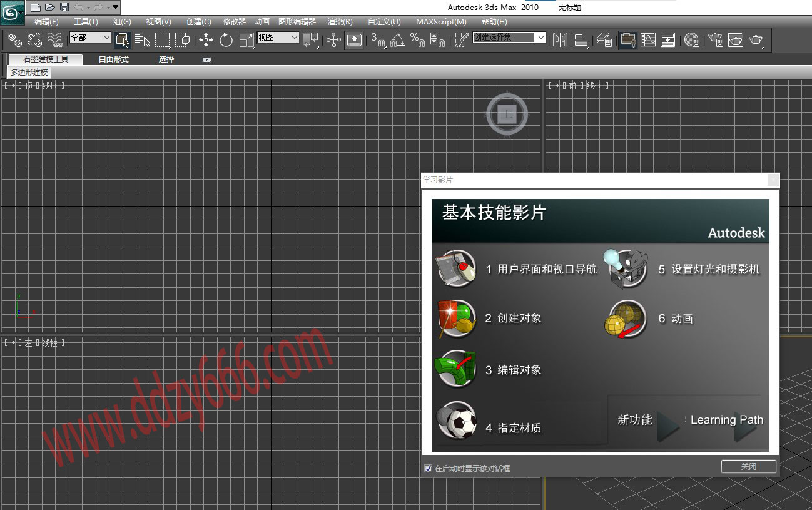This screenshot has height=510, width=812.
Task: Click the Redo arrow in quick access toolbar
Action: [98, 8]
